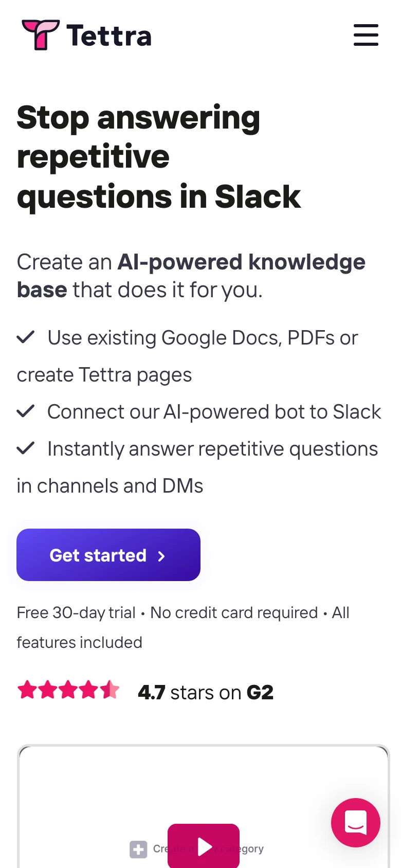Click the bold G2 text
The width and height of the screenshot is (401, 868).
pos(260,693)
